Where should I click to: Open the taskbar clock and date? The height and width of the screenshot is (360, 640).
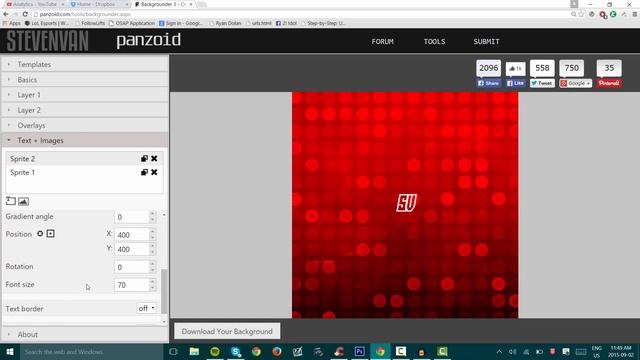[x=621, y=351]
